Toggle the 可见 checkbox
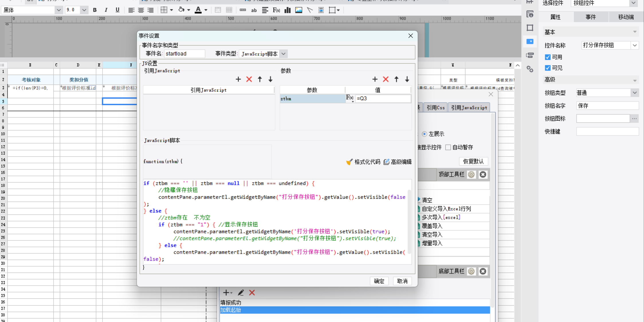Screen dimensions: 644x322 pos(548,68)
